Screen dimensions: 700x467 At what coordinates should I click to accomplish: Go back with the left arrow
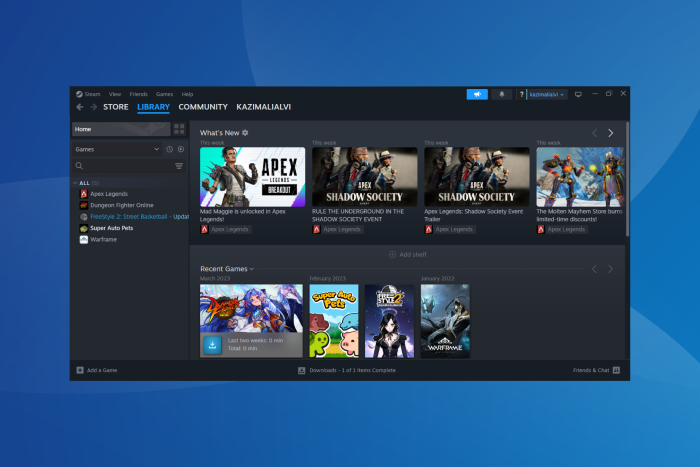click(x=79, y=107)
